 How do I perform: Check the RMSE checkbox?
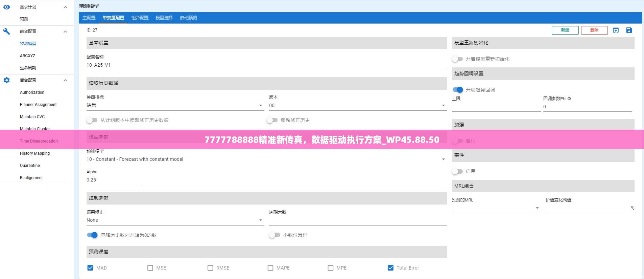click(x=210, y=268)
